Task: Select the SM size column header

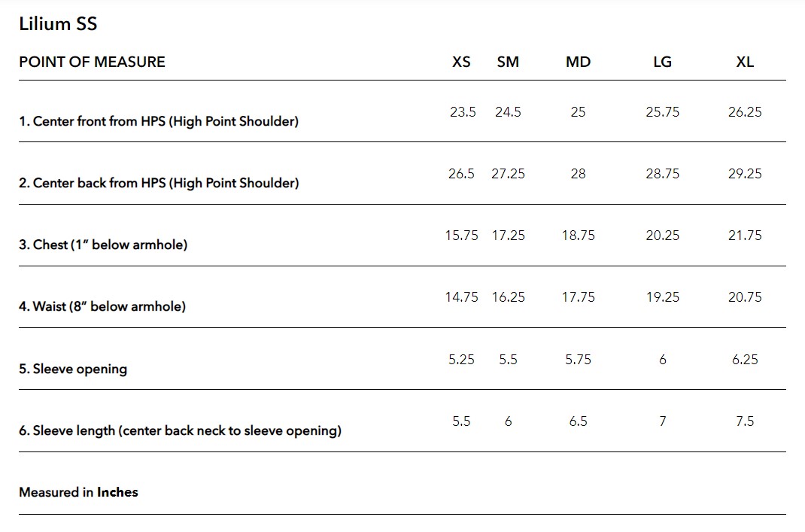Action: pyautogui.click(x=508, y=62)
